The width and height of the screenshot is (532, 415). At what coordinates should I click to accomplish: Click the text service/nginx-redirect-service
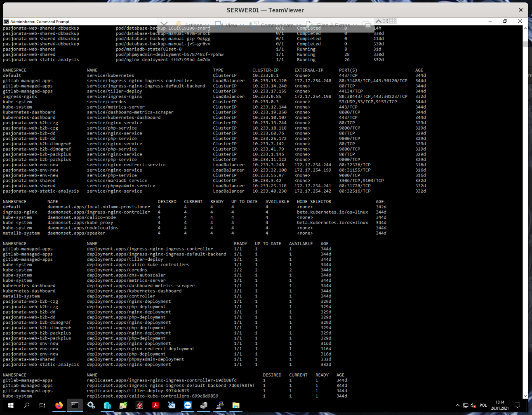pos(126,165)
